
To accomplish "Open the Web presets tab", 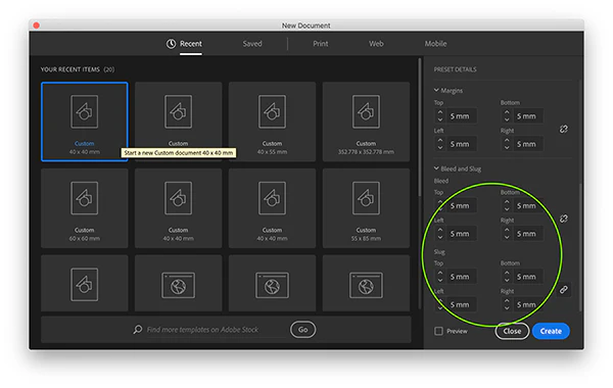I will [x=376, y=44].
